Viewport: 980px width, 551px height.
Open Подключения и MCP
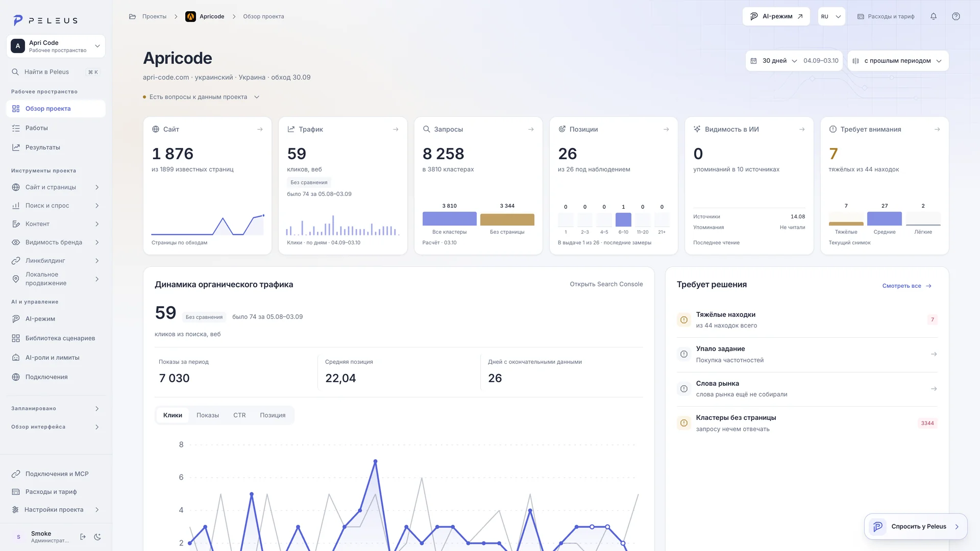pyautogui.click(x=56, y=474)
